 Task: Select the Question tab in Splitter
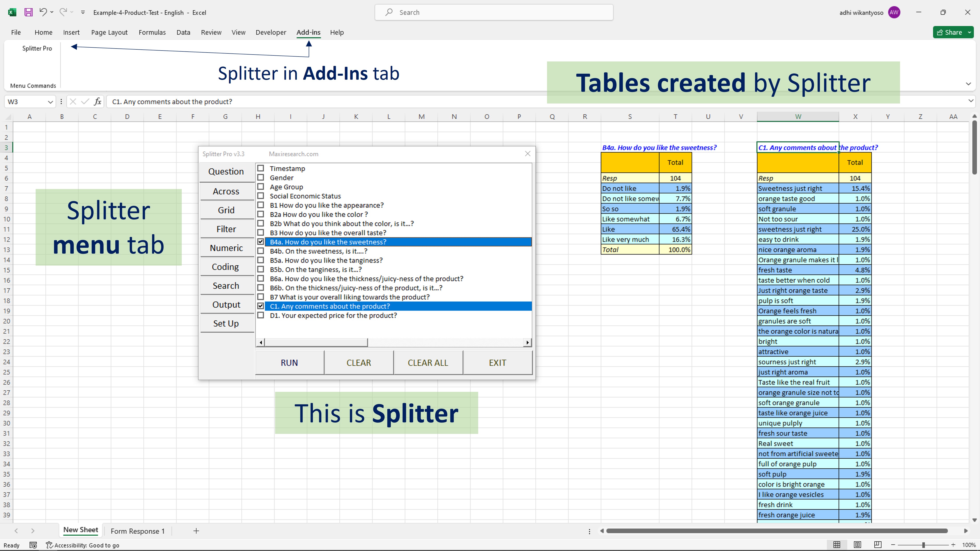tap(226, 171)
